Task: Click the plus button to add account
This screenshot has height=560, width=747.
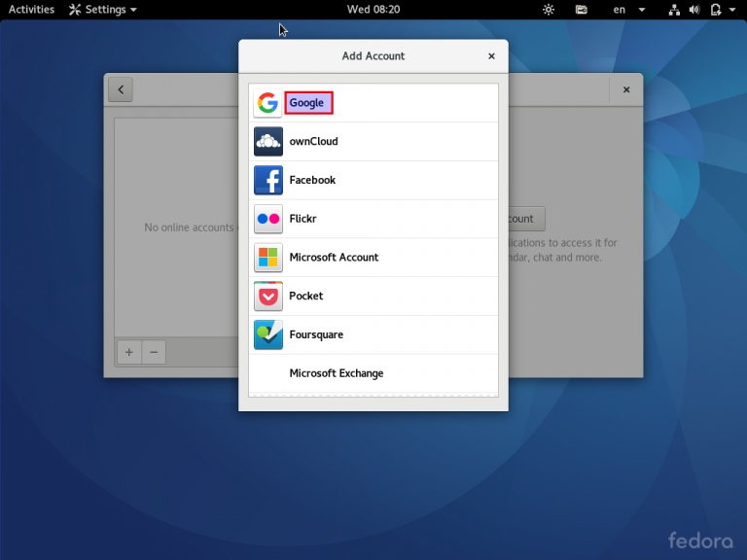Action: tap(129, 352)
